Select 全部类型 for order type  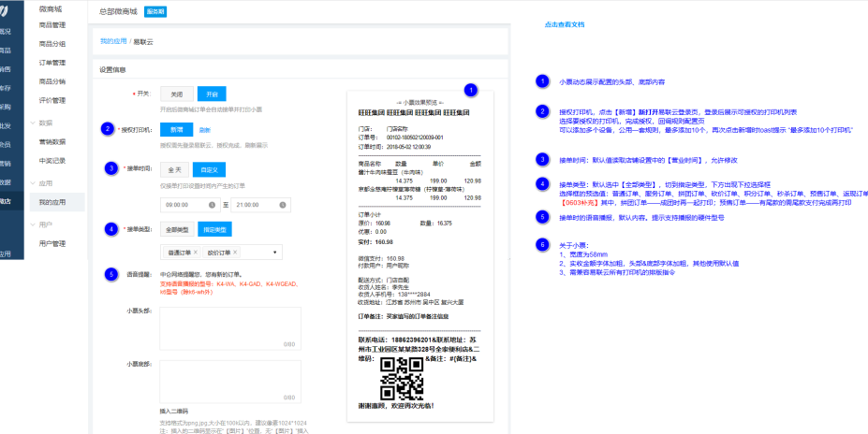tap(177, 229)
